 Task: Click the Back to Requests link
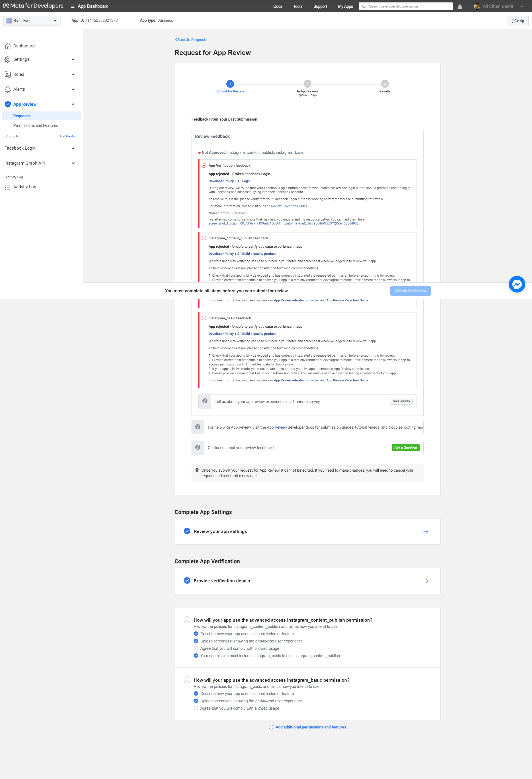pyautogui.click(x=191, y=39)
